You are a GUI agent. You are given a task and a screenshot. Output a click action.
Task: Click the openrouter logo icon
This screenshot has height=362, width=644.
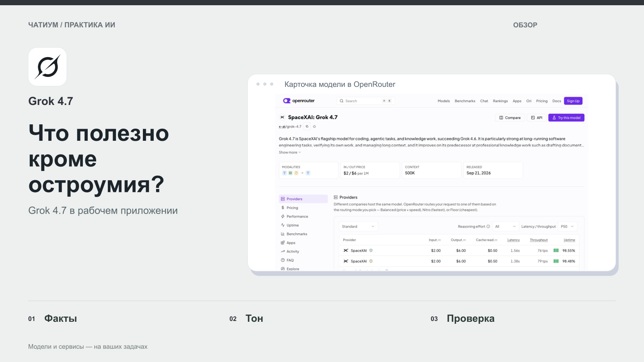(287, 101)
